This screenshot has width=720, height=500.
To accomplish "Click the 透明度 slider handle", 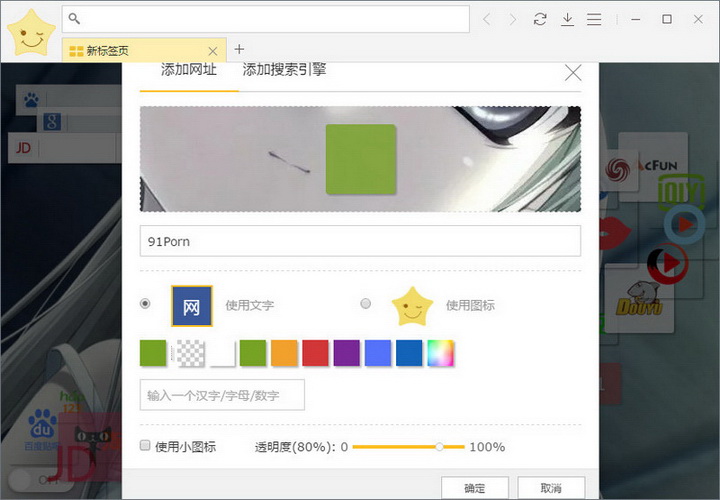I will click(x=439, y=447).
